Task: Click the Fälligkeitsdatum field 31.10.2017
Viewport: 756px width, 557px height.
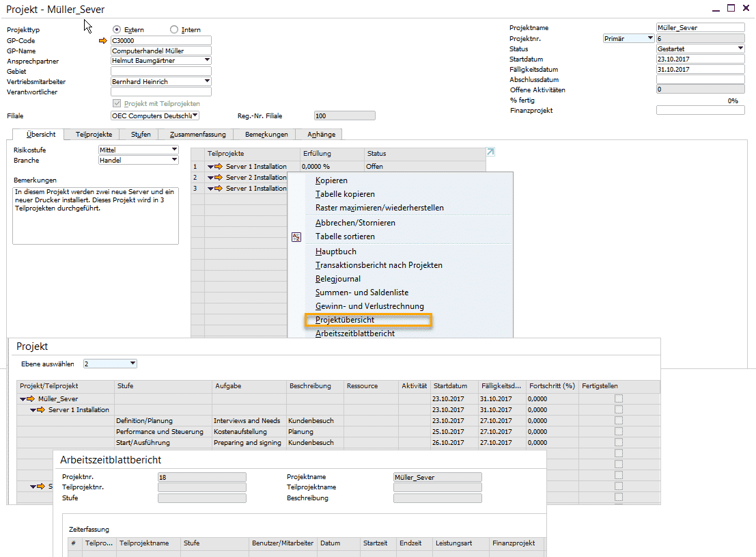Action: click(x=700, y=69)
